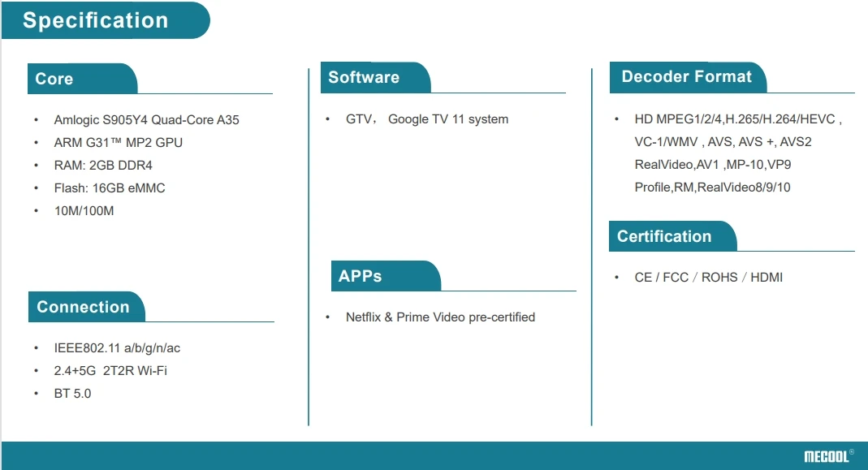Image resolution: width=868 pixels, height=470 pixels.
Task: Click the BT 5.0 bullet item
Action: [72, 394]
